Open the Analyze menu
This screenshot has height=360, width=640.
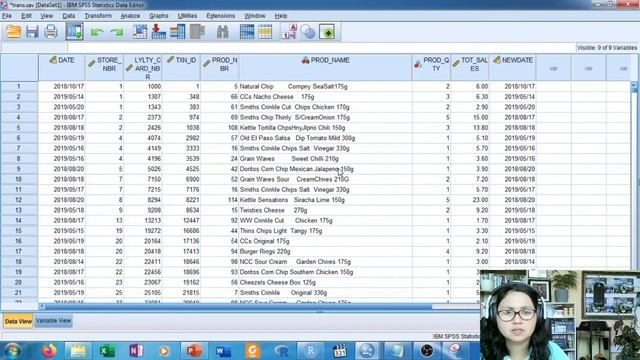click(x=130, y=16)
